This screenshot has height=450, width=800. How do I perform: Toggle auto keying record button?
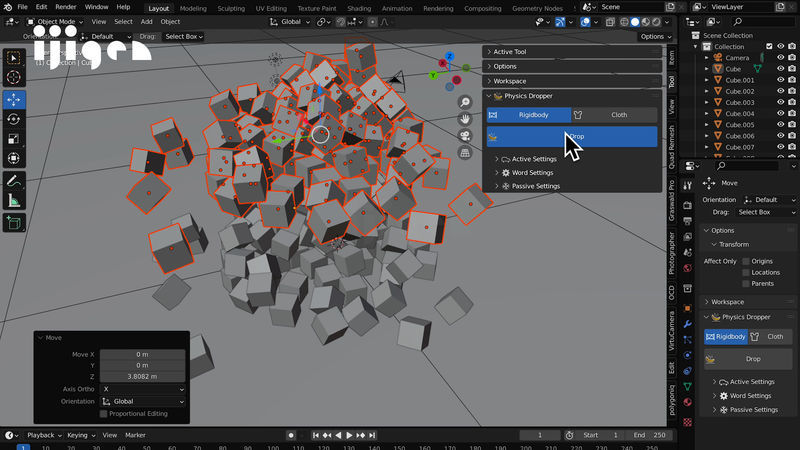[291, 435]
